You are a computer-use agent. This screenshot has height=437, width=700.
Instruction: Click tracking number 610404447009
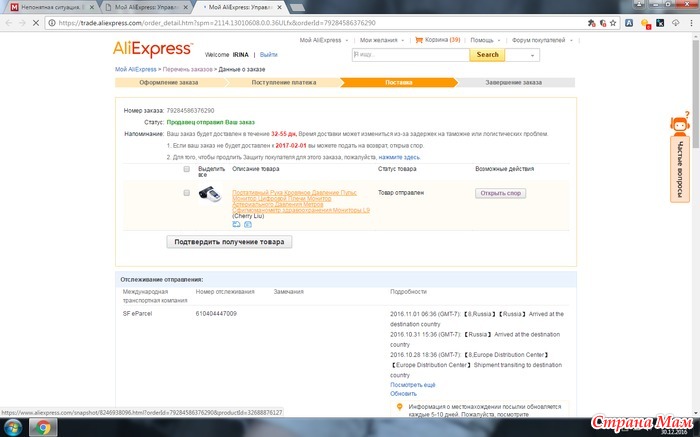click(x=216, y=314)
